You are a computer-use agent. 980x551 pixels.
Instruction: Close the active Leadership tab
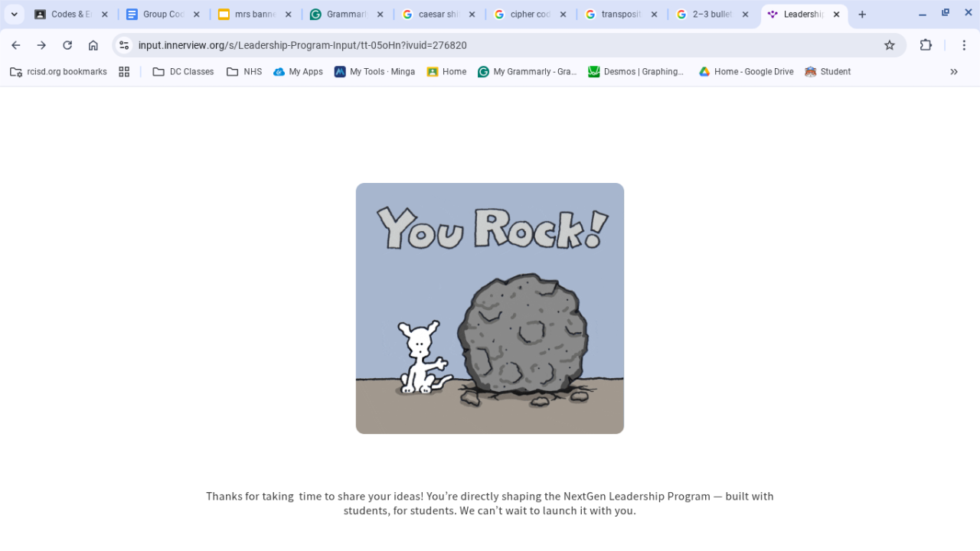click(837, 15)
